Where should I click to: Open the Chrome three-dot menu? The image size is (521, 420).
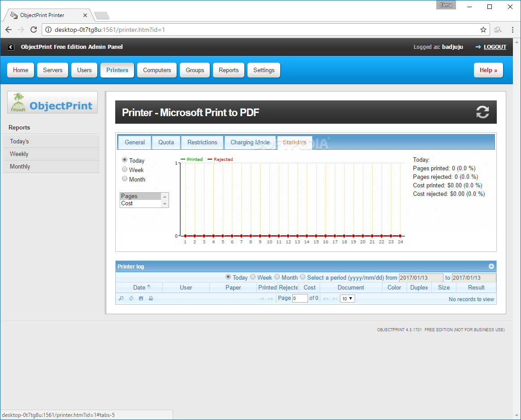click(x=512, y=30)
